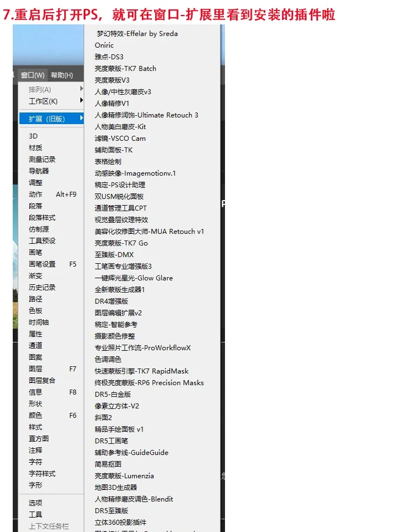399x532 pixels.
Task: Select the 3D panel entry
Action: pos(33,136)
